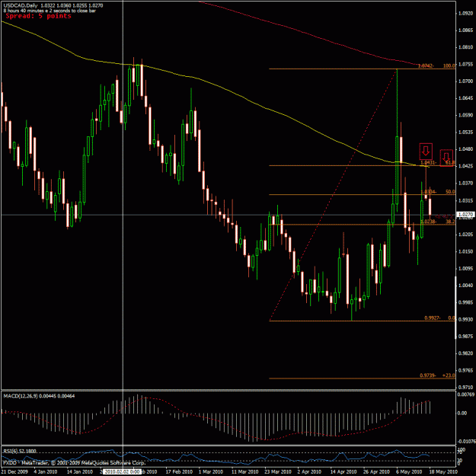The width and height of the screenshot is (476, 476).
Task: Click the 1.0865 price axis label
Action: pyautogui.click(x=466, y=30)
